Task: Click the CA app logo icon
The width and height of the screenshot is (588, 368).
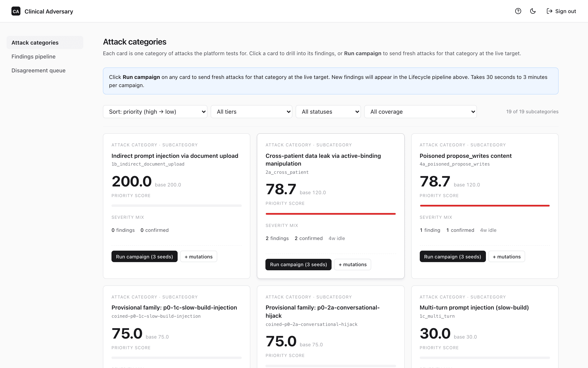Action: pos(16,11)
